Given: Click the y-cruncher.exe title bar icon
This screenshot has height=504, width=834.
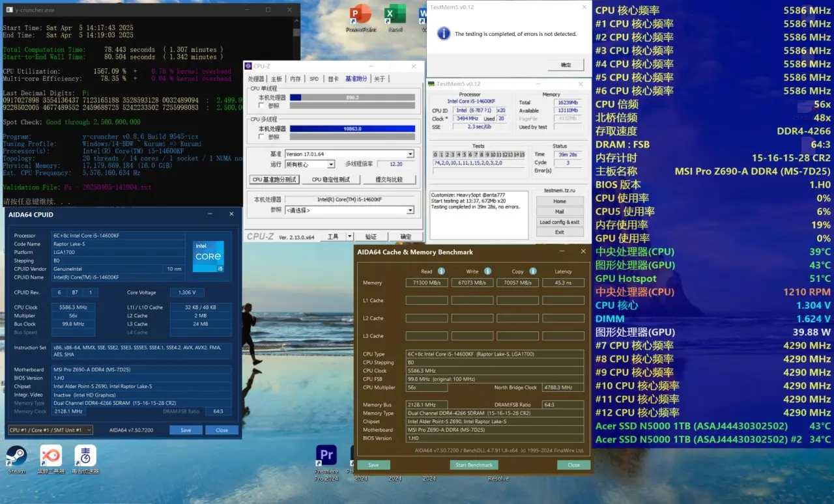Looking at the screenshot, I should [x=8, y=10].
